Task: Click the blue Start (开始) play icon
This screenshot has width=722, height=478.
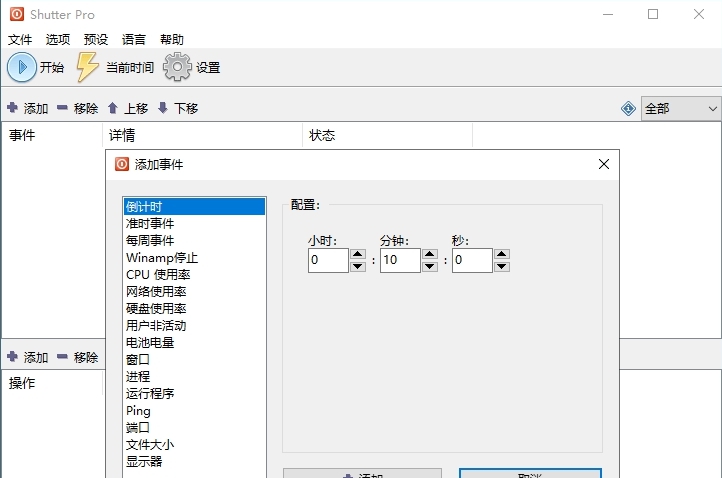Action: point(21,67)
